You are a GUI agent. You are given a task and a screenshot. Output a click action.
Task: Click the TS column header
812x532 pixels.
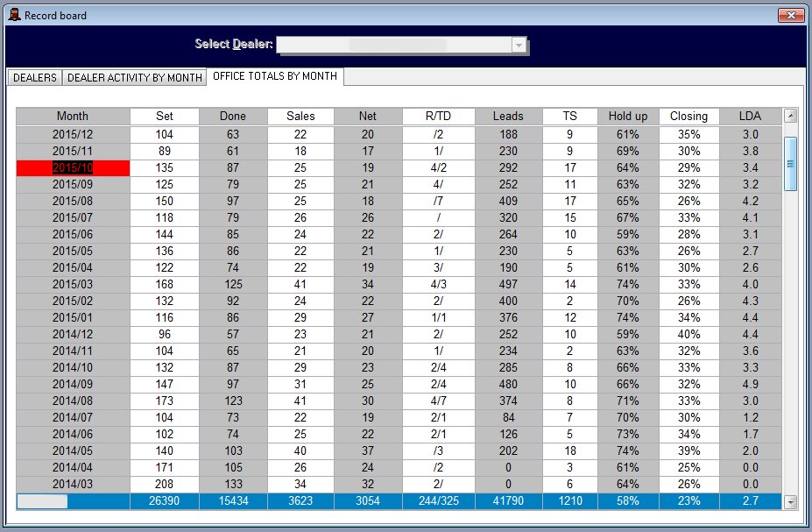click(x=569, y=116)
